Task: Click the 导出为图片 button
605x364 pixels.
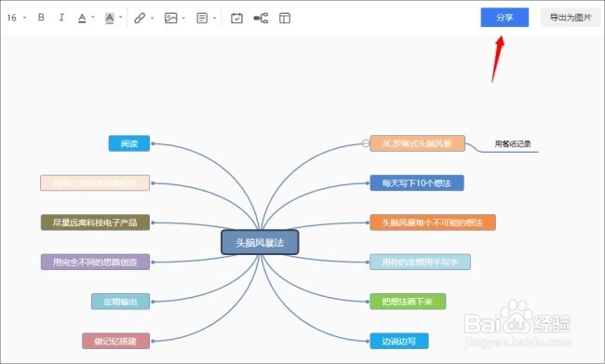Action: 571,18
